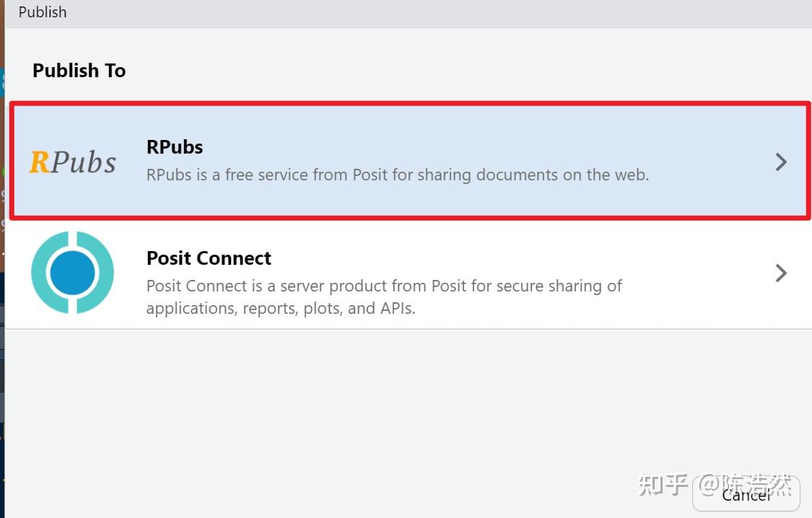The image size is (812, 518).
Task: Select the Posit Connect destination title
Action: (x=209, y=258)
